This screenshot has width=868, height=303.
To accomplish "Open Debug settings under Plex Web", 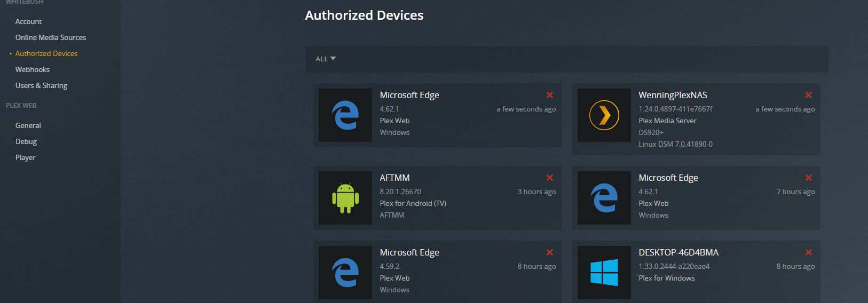I will coord(26,141).
